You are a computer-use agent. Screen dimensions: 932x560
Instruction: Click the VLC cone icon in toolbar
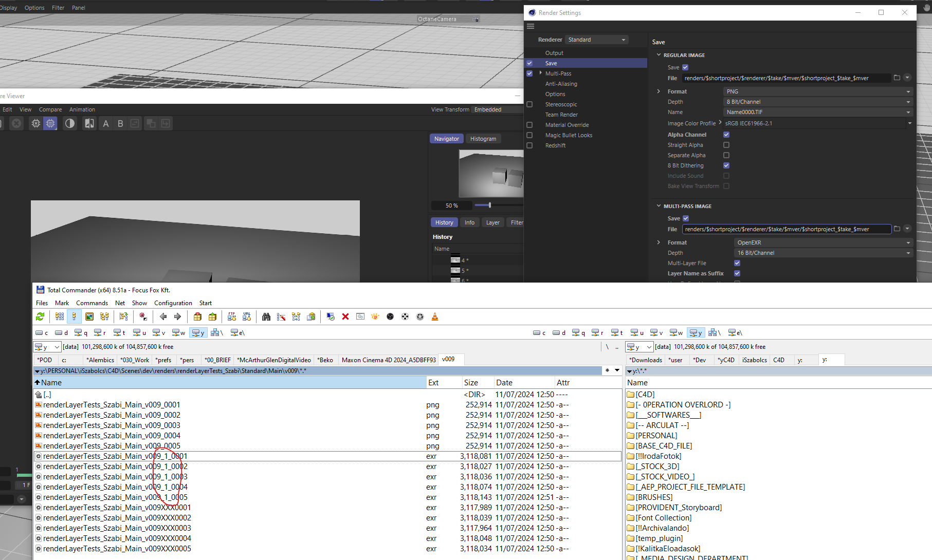pyautogui.click(x=435, y=316)
